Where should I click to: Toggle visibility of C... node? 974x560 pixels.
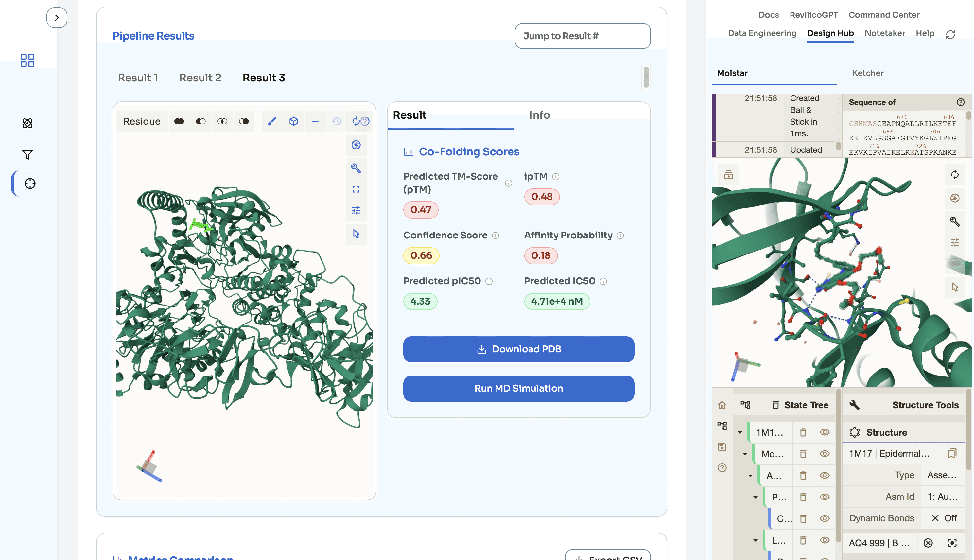coord(825,518)
